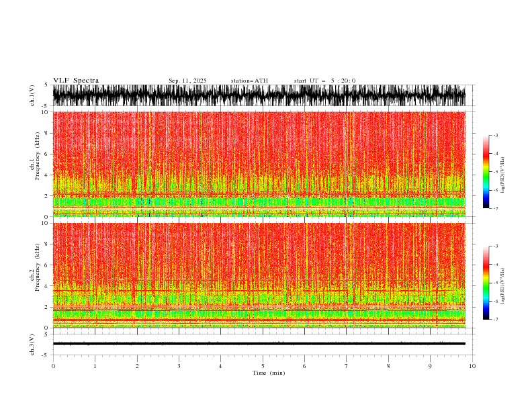This screenshot has height=411, width=532.
Task: Click the "-5" lower tick on ch.3(V) axis
Action: click(46, 355)
